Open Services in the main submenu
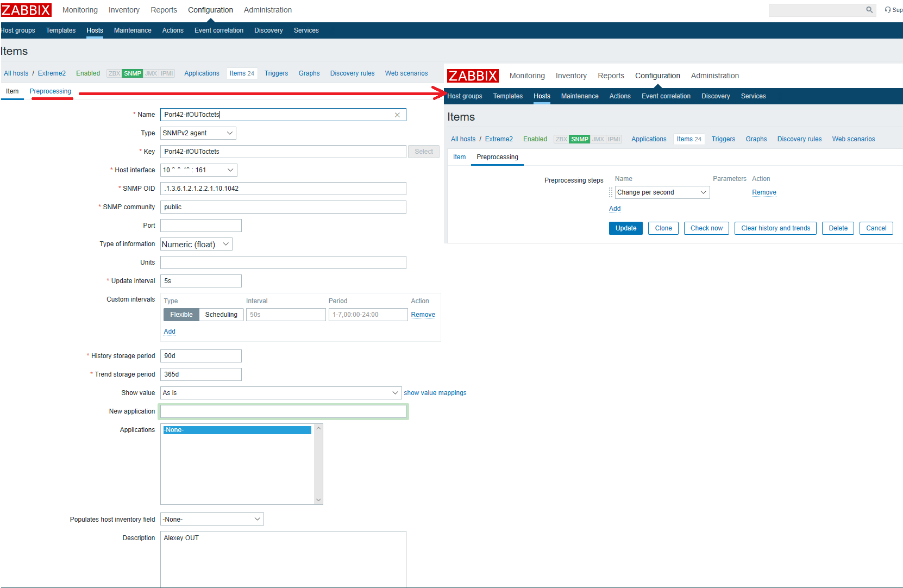The width and height of the screenshot is (903, 588). (306, 30)
